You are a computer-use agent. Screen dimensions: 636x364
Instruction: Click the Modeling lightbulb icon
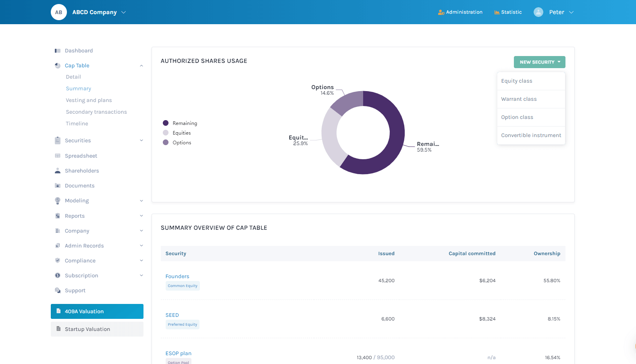[58, 201]
